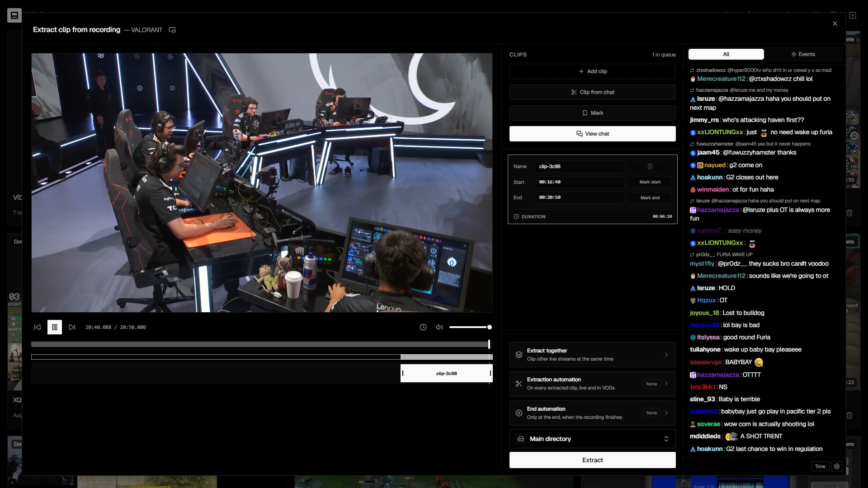Mute the volume speaker icon
The width and height of the screenshot is (868, 488).
pos(439,327)
